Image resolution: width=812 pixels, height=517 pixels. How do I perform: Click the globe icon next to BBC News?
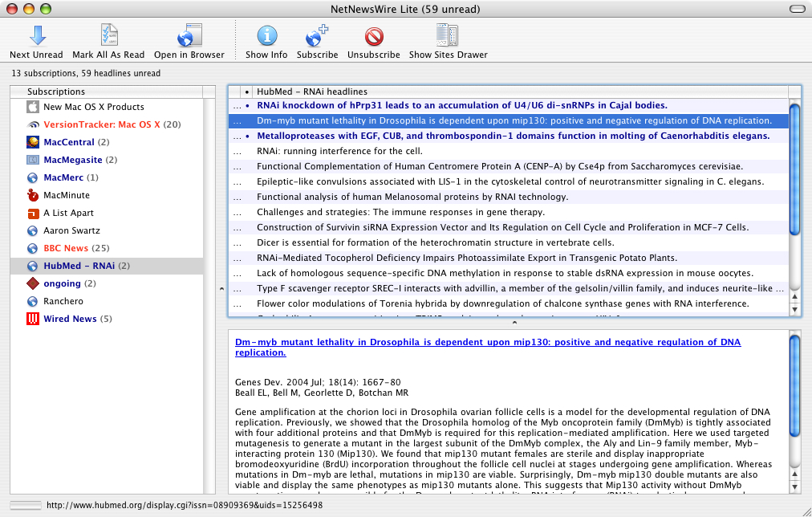(x=33, y=248)
